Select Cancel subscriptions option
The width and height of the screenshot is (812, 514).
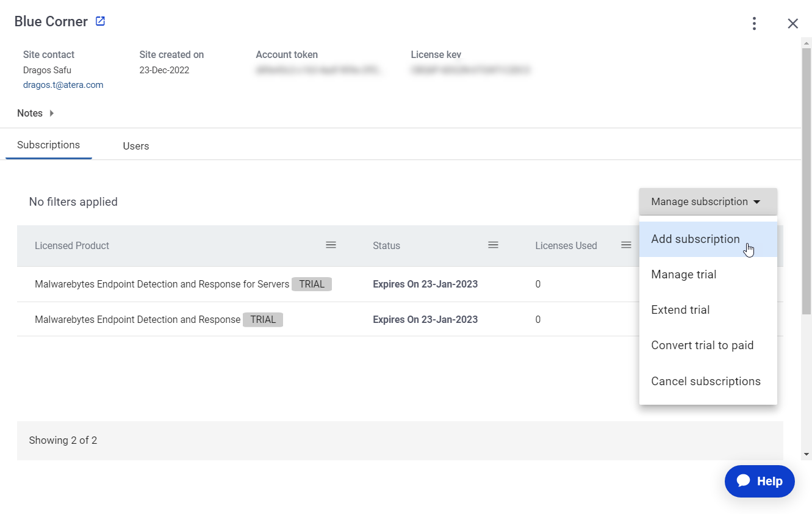(708, 381)
